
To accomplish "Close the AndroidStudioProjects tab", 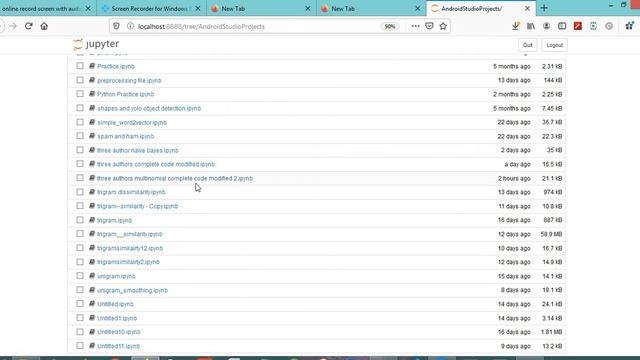I will click(527, 8).
